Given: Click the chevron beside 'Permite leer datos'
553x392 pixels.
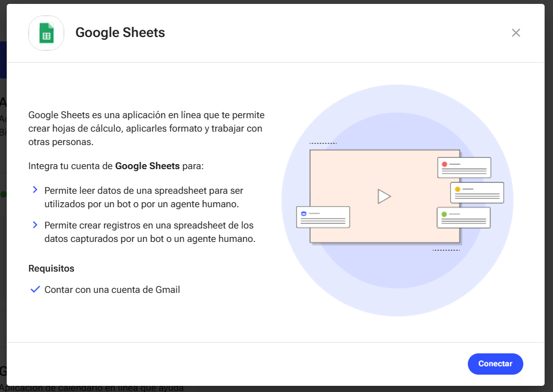Looking at the screenshot, I should [x=35, y=190].
